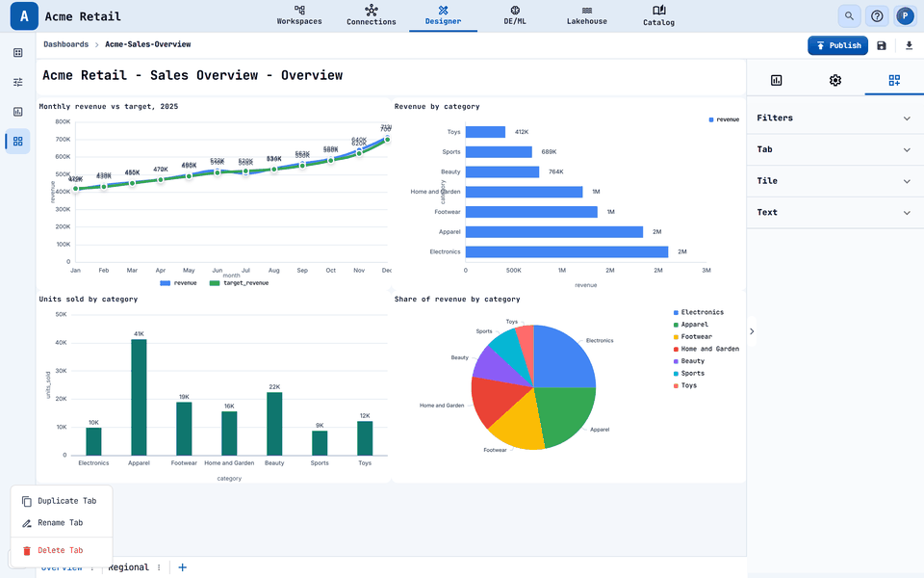Choose Rename Tab from the context menu
Image resolution: width=924 pixels, height=578 pixels.
point(62,522)
